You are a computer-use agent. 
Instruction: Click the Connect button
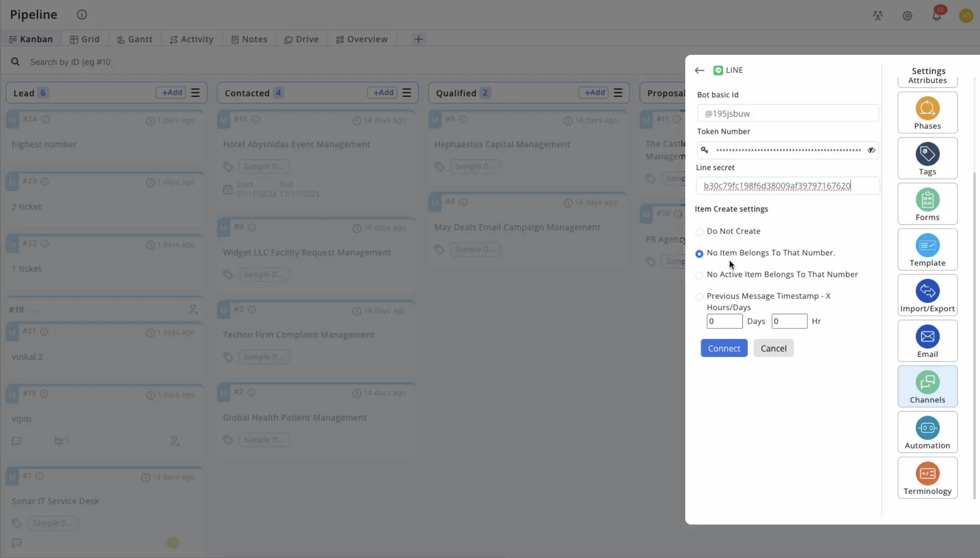[724, 348]
